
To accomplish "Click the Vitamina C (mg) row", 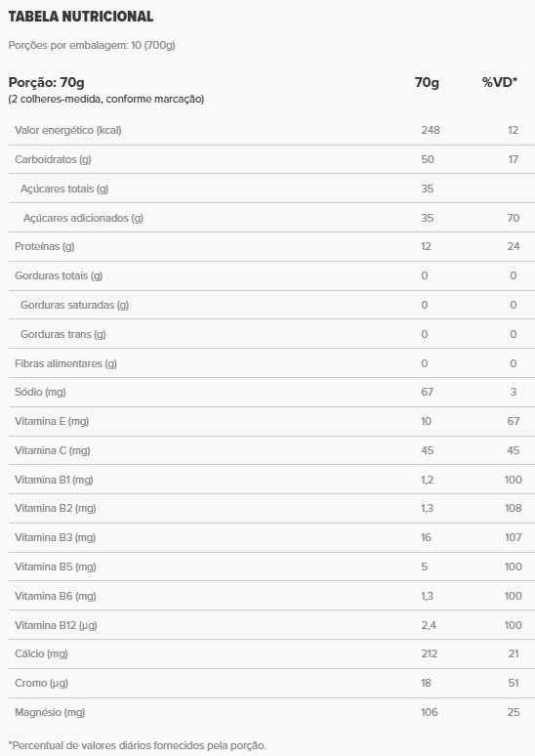I will click(x=271, y=451).
